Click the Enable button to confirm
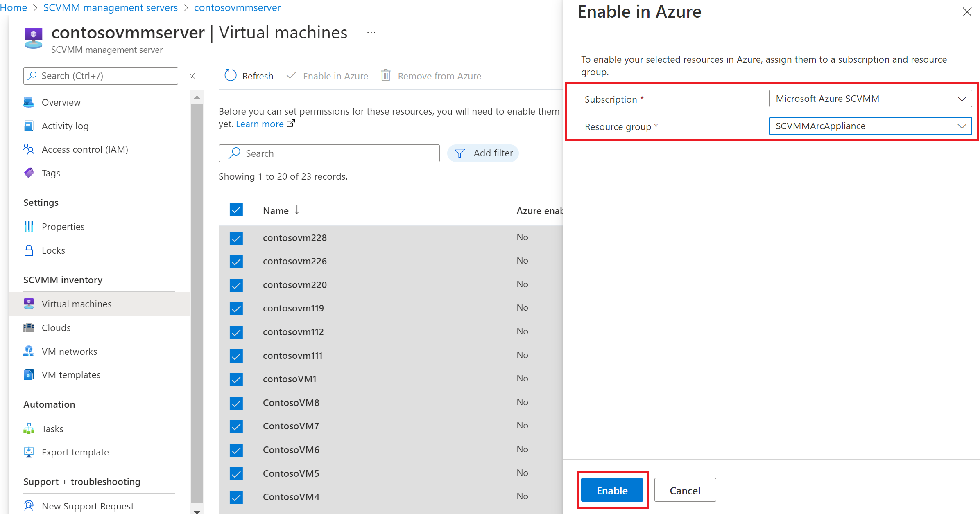 [x=613, y=490]
